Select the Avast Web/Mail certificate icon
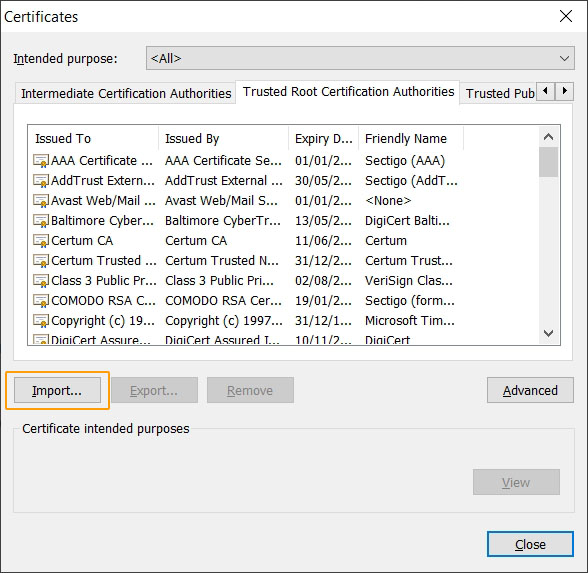This screenshot has width=588, height=573. point(41,201)
